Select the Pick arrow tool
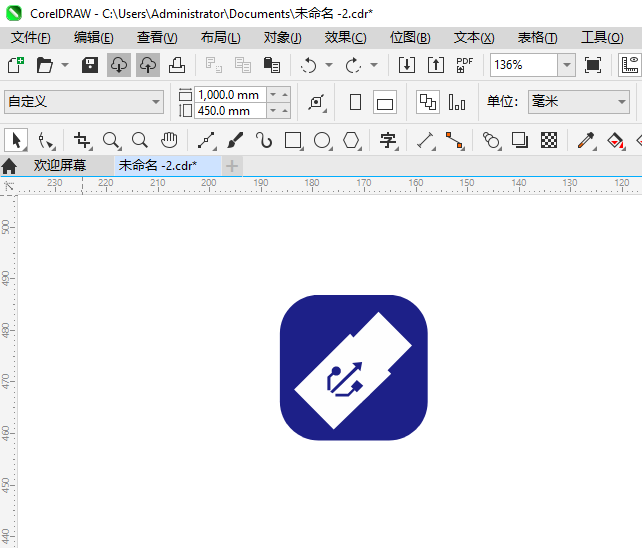This screenshot has height=548, width=642. click(16, 140)
